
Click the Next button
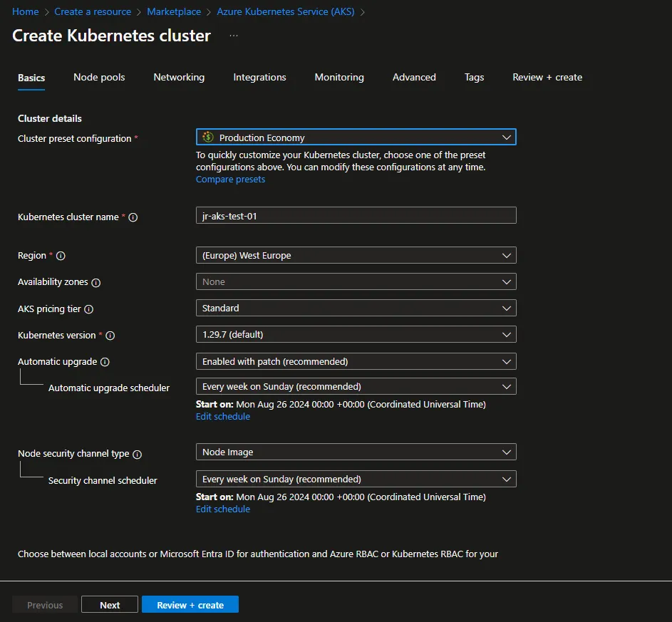click(109, 603)
